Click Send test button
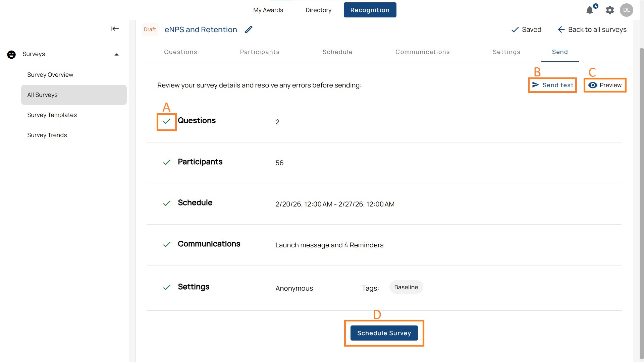 coord(552,85)
